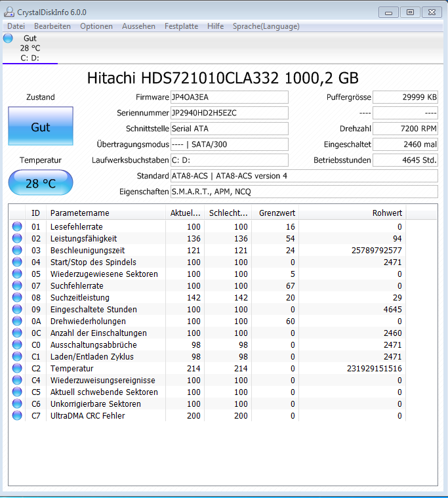Minimize the CrystalDiskInfo window

[x=388, y=12]
